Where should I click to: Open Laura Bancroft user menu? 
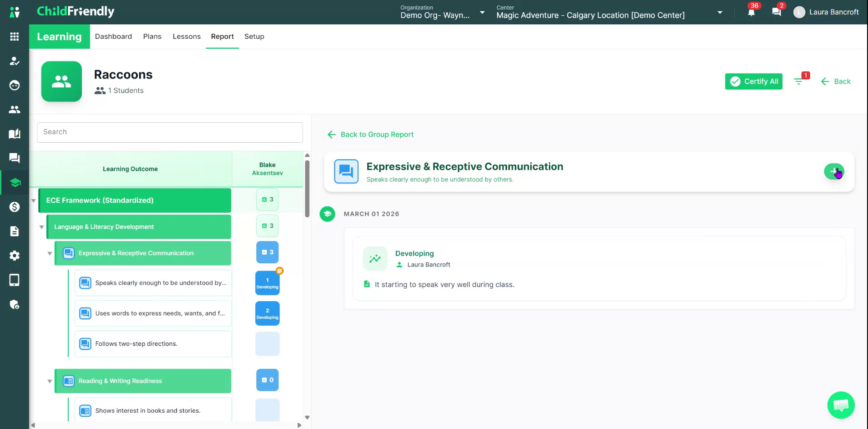(826, 12)
